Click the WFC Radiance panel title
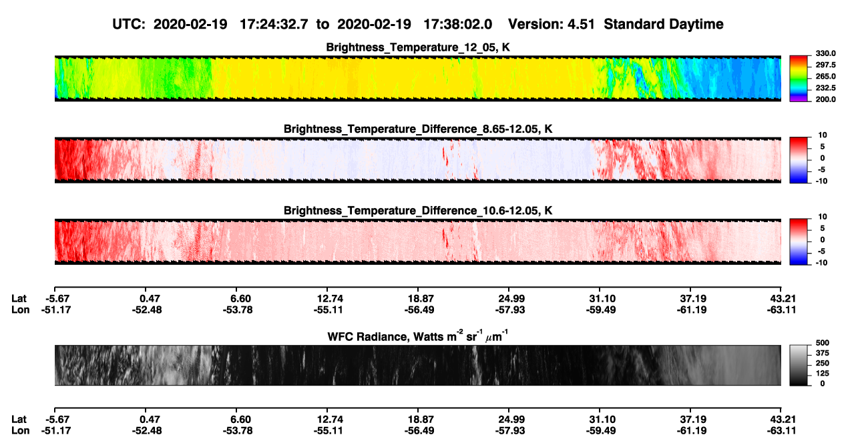The height and width of the screenshot is (445, 868). coord(418,336)
